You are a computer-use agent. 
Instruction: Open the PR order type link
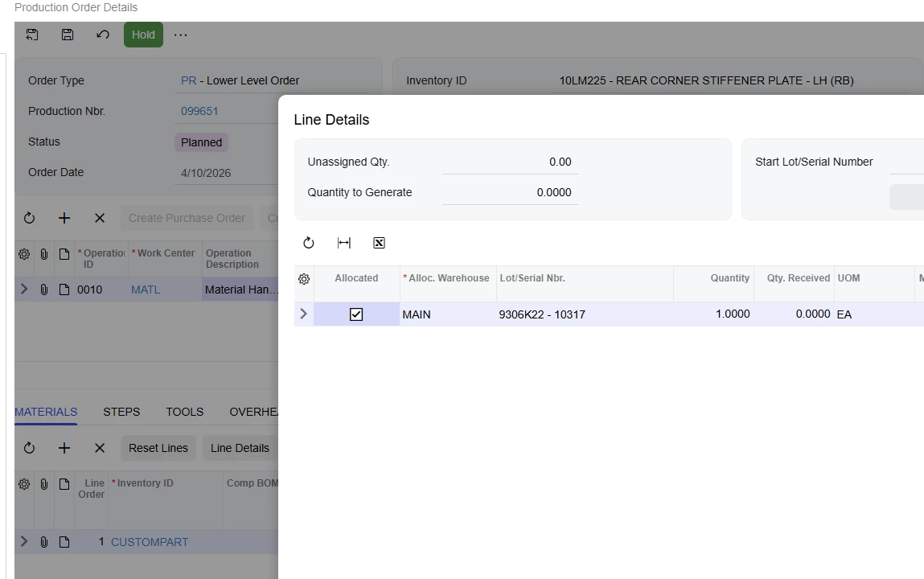click(x=188, y=80)
